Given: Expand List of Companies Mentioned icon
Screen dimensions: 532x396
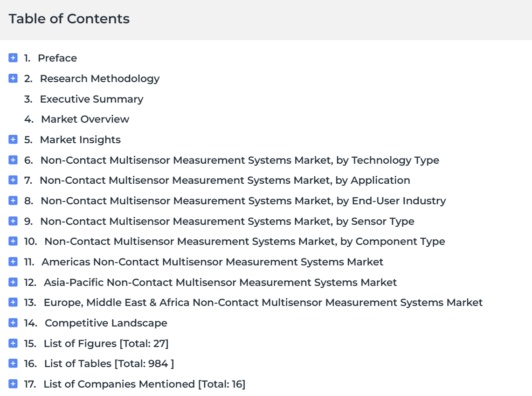Looking at the screenshot, I should point(13,384).
